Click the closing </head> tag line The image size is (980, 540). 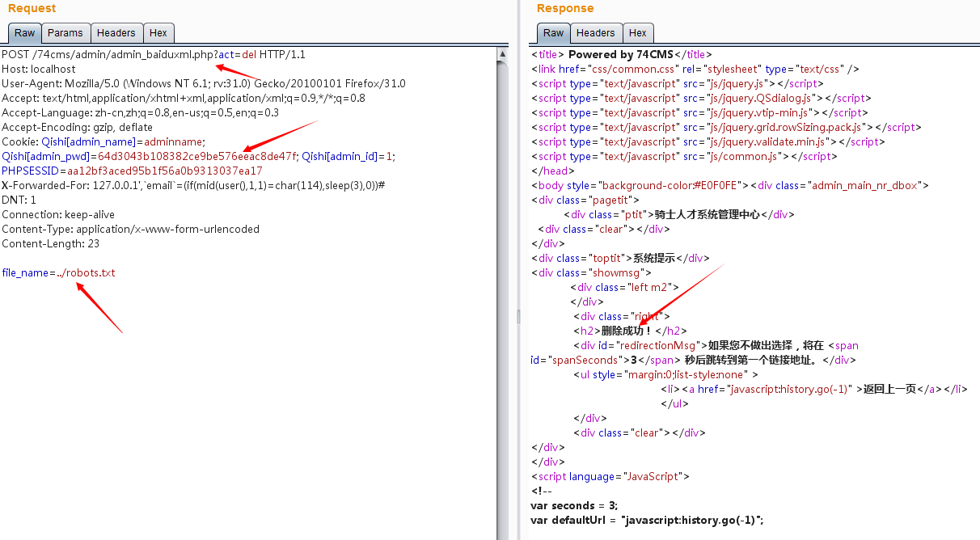(x=553, y=171)
